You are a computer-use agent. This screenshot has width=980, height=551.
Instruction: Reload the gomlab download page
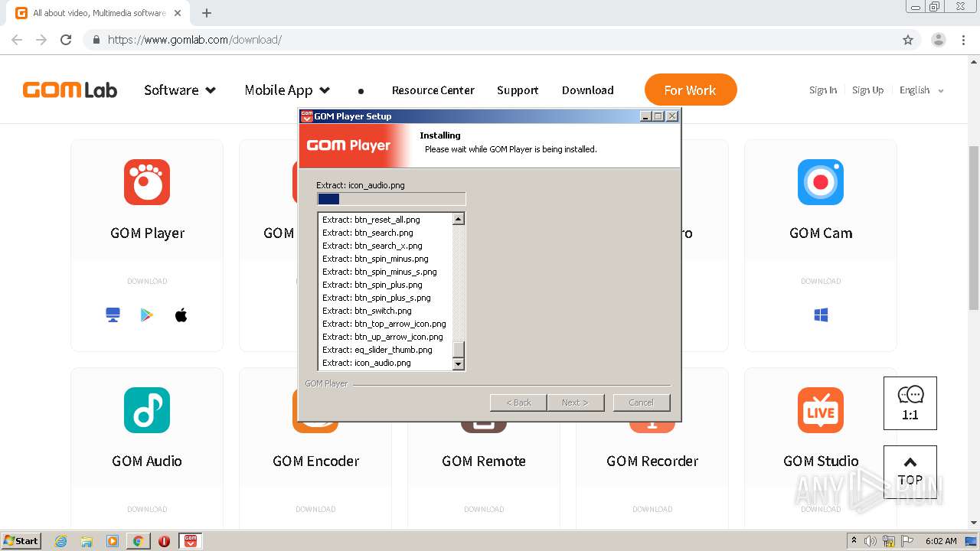(66, 40)
